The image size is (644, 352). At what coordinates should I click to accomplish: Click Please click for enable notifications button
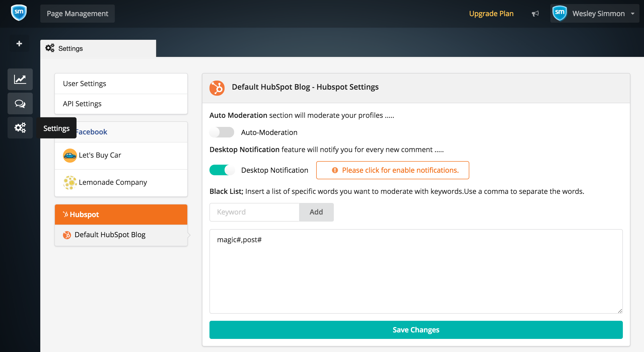coord(392,170)
